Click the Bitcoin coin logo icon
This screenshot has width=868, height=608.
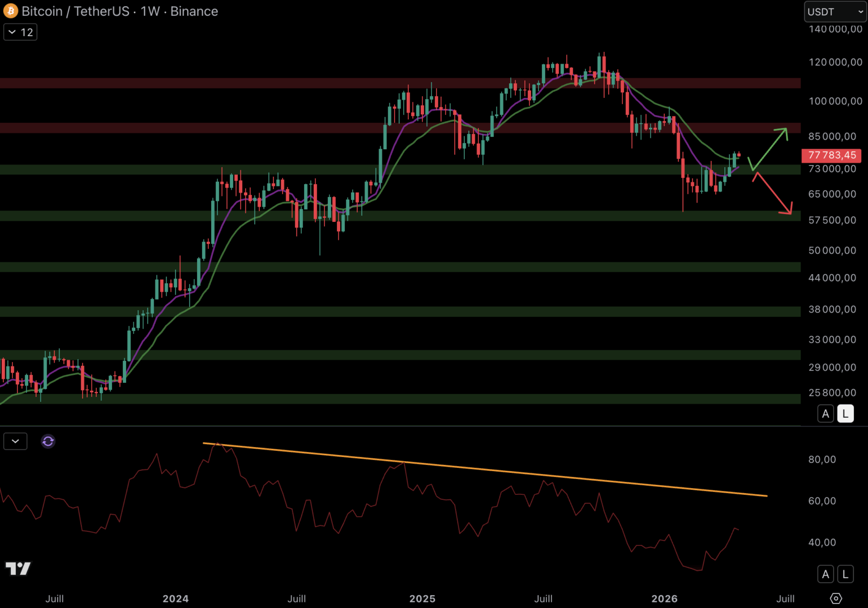(x=10, y=11)
